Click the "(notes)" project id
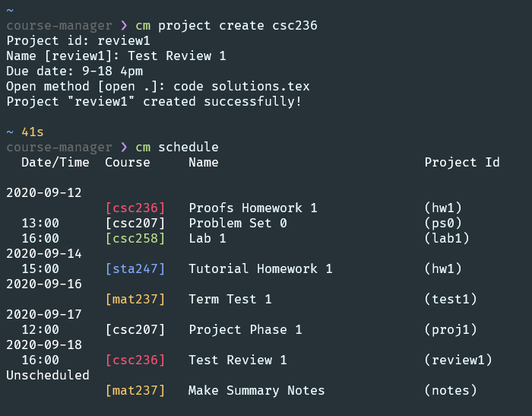532x416 pixels. click(450, 390)
